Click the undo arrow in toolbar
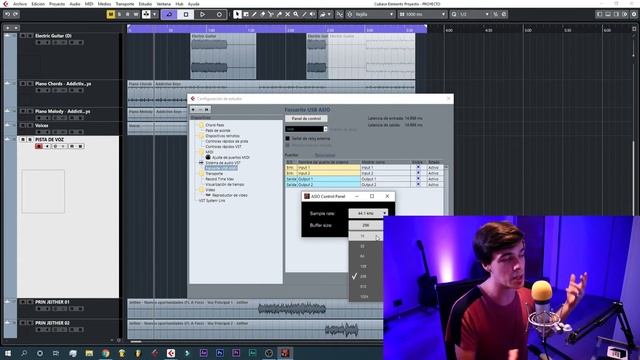This screenshot has height=360, width=640. click(7, 14)
